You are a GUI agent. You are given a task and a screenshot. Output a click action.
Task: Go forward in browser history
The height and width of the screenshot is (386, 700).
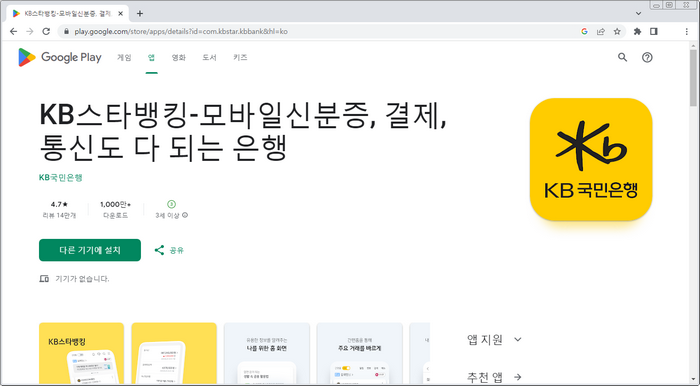click(29, 31)
